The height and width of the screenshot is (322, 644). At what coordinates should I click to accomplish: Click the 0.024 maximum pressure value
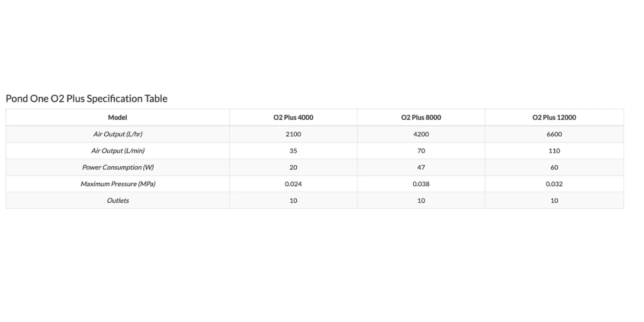[293, 184]
